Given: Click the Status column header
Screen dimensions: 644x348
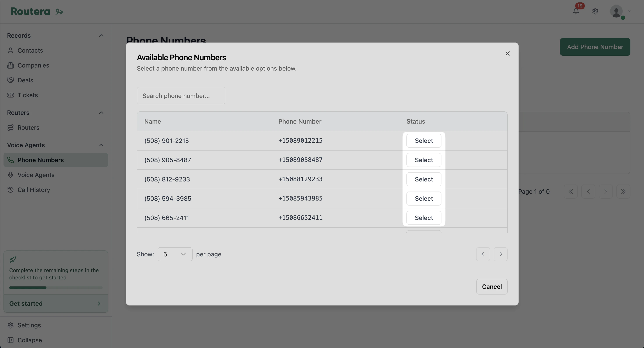Looking at the screenshot, I should click(416, 121).
